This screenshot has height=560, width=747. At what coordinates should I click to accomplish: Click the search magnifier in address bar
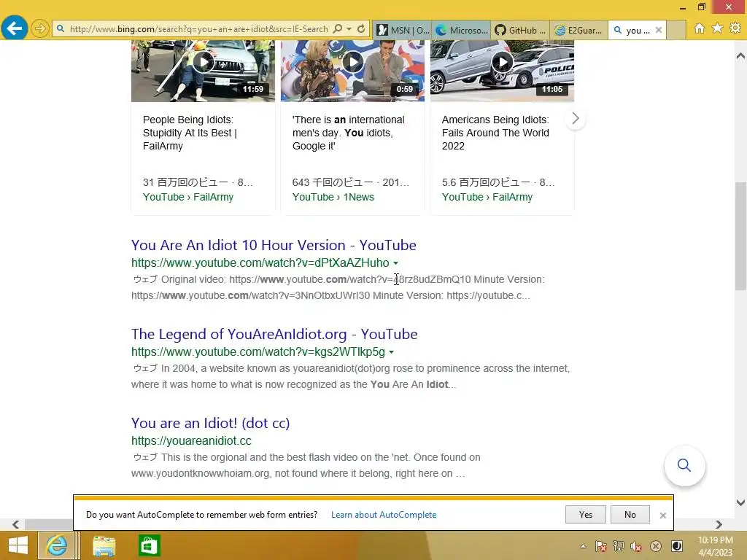click(x=338, y=29)
